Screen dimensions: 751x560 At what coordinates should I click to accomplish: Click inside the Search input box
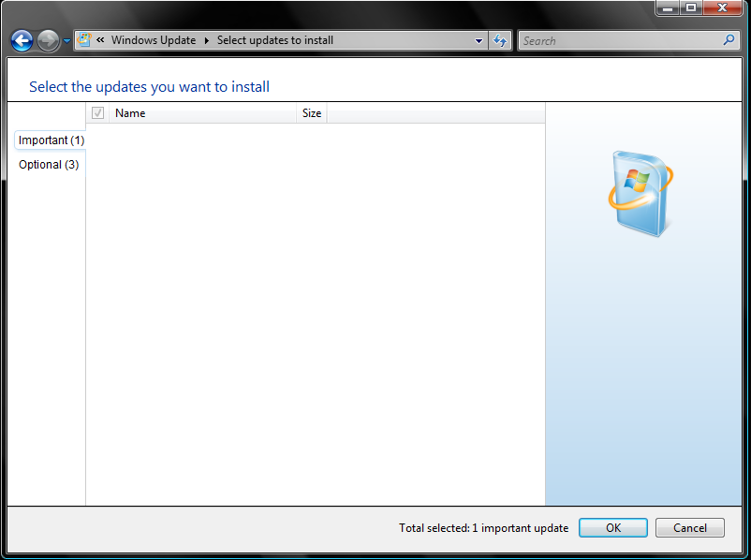tap(618, 40)
